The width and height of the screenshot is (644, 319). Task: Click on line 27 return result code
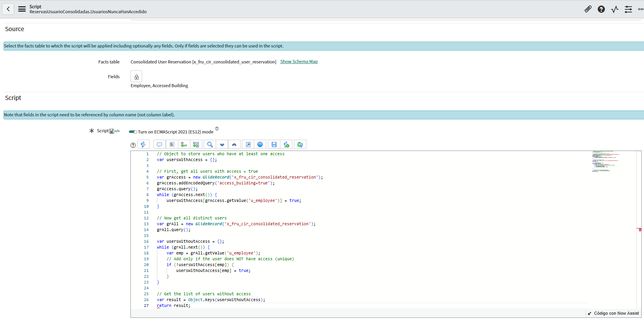tap(174, 306)
